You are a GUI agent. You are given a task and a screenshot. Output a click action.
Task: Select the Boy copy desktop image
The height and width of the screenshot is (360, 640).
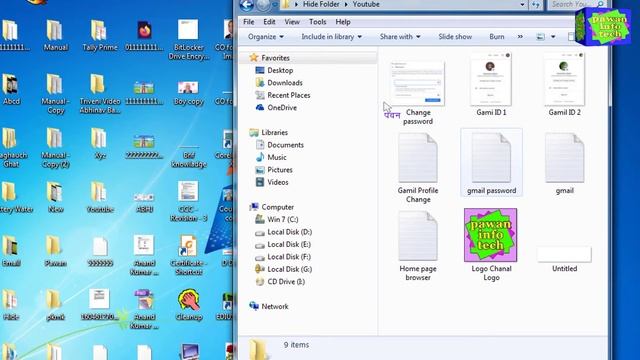(188, 93)
